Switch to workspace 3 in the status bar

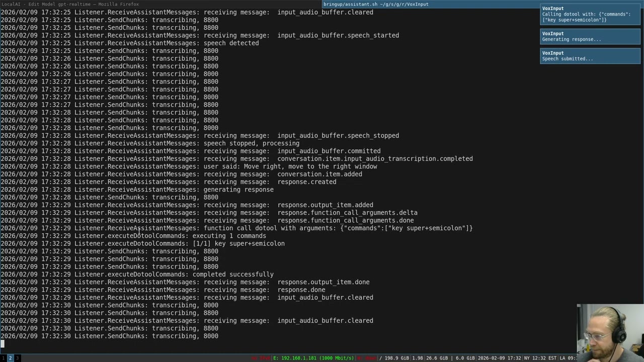17,358
